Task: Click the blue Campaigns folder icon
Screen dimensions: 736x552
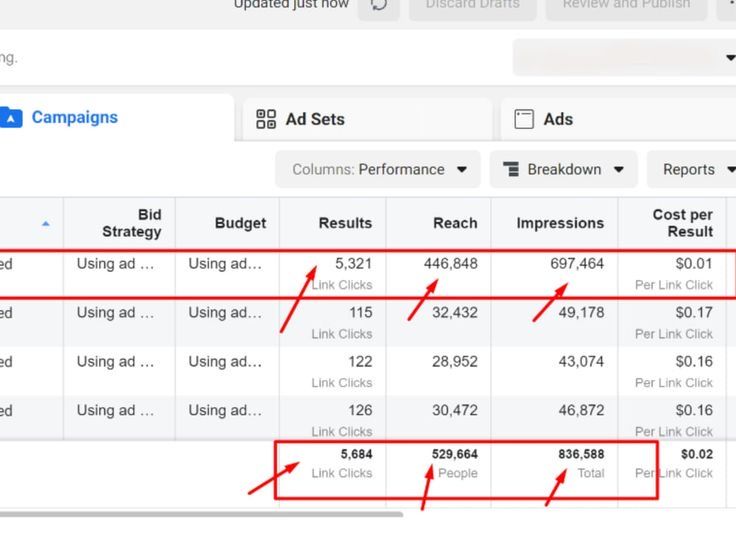Action: (x=10, y=118)
